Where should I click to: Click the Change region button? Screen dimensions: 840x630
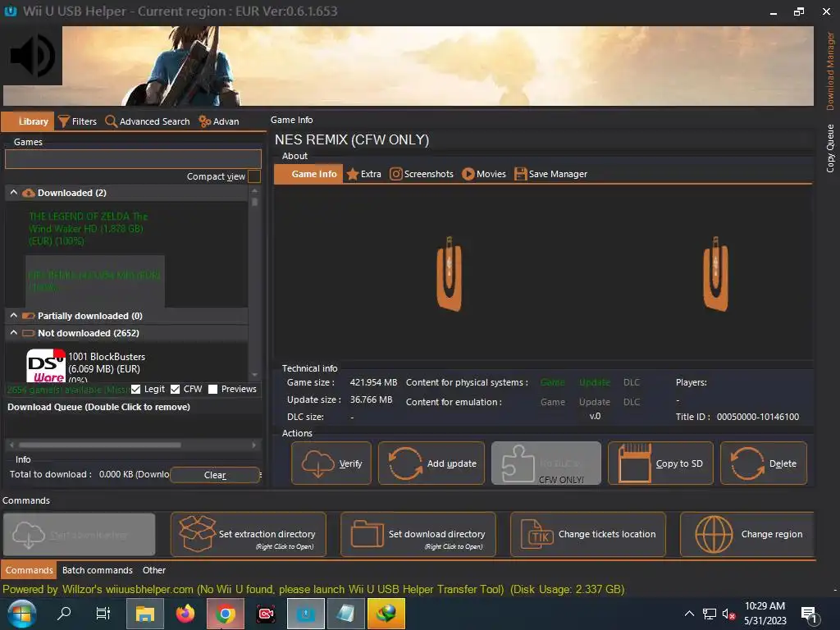tap(747, 535)
